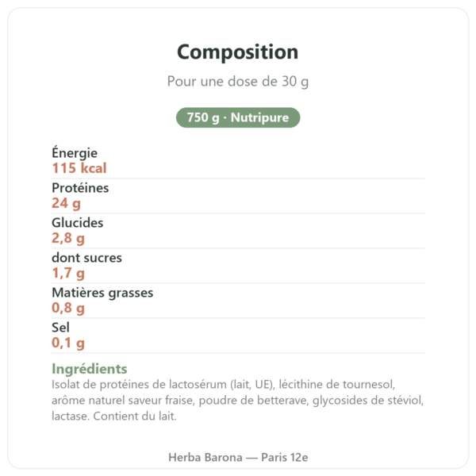476x476 pixels.
Task: Select the Glucides label
Action: point(78,223)
